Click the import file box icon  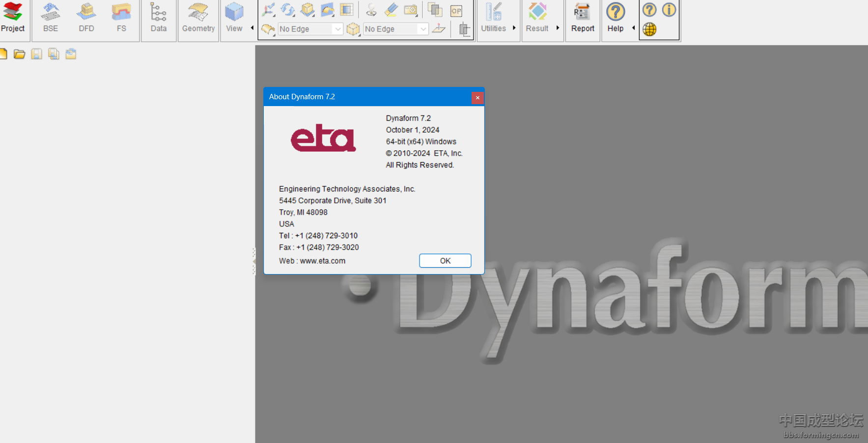[x=71, y=54]
